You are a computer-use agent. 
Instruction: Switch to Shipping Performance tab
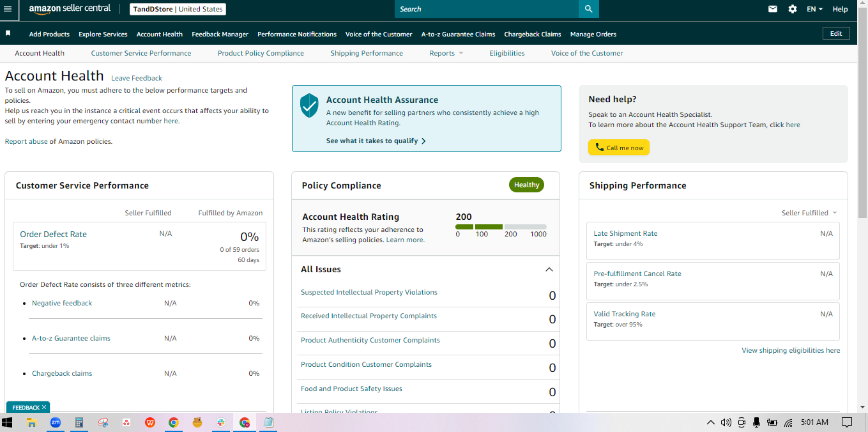pyautogui.click(x=367, y=53)
